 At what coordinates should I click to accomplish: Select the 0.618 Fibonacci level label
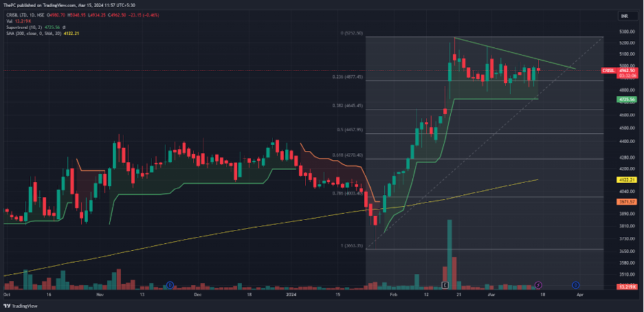click(349, 155)
